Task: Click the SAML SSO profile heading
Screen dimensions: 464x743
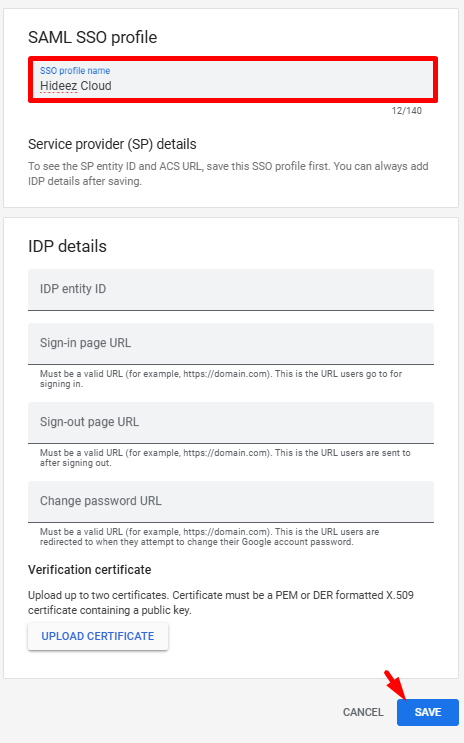Action: click(92, 37)
